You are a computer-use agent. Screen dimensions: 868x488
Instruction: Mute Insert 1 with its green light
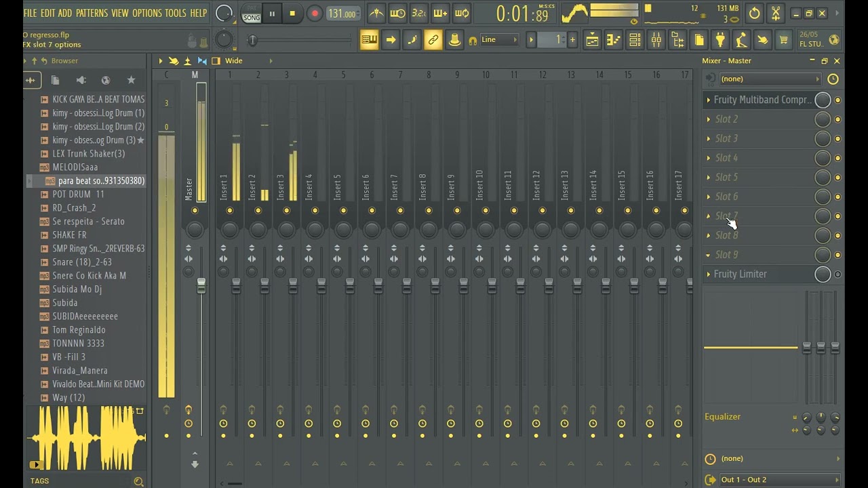pos(230,211)
